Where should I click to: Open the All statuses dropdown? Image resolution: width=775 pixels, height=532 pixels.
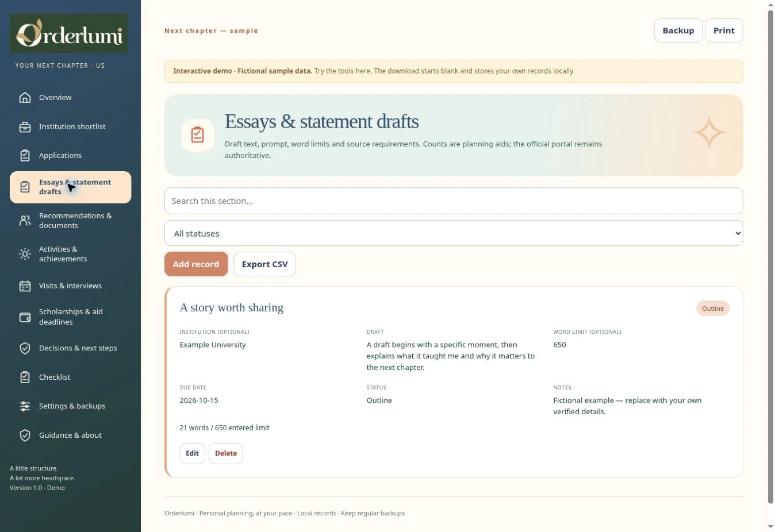point(454,233)
